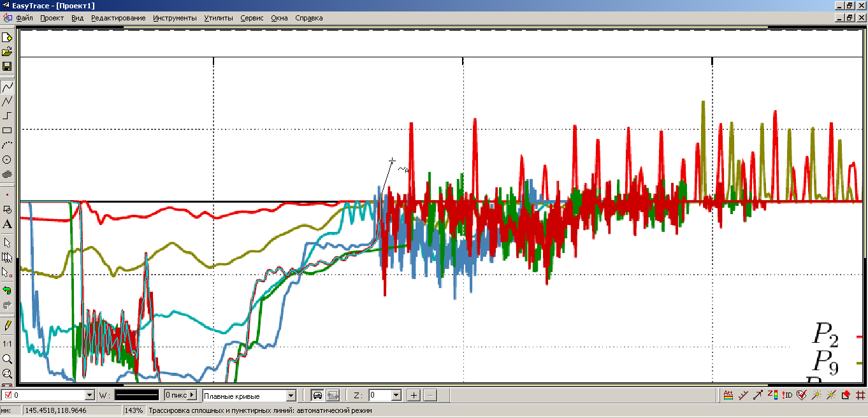Select the dotted arc tool
Viewport: 868px width, 418px height.
[x=7, y=145]
